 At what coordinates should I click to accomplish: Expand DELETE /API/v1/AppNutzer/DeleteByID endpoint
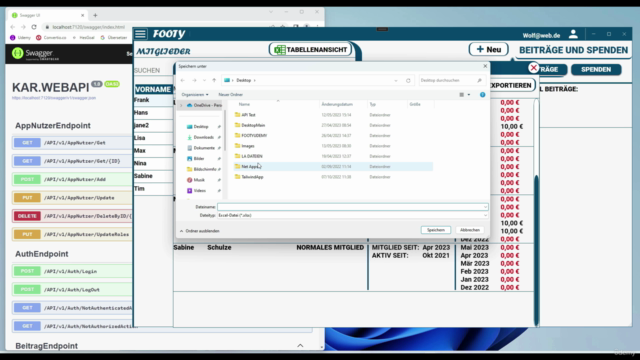coord(73,216)
